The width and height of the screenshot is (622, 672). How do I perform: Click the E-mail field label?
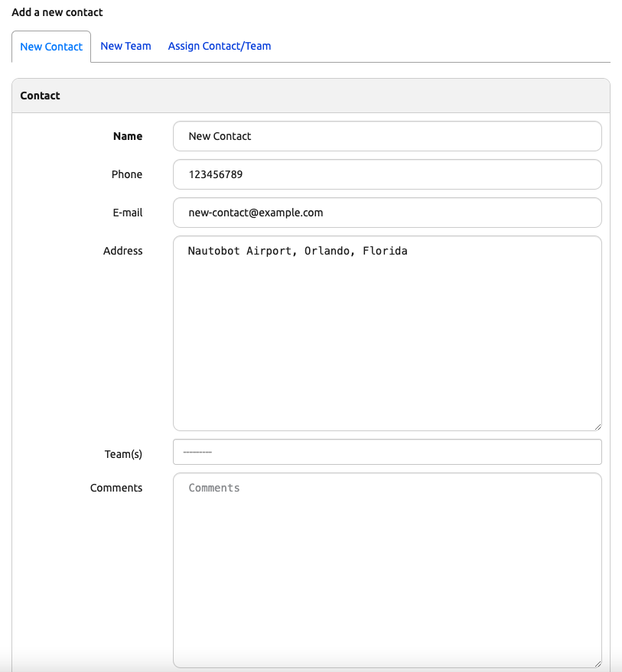[x=128, y=213]
